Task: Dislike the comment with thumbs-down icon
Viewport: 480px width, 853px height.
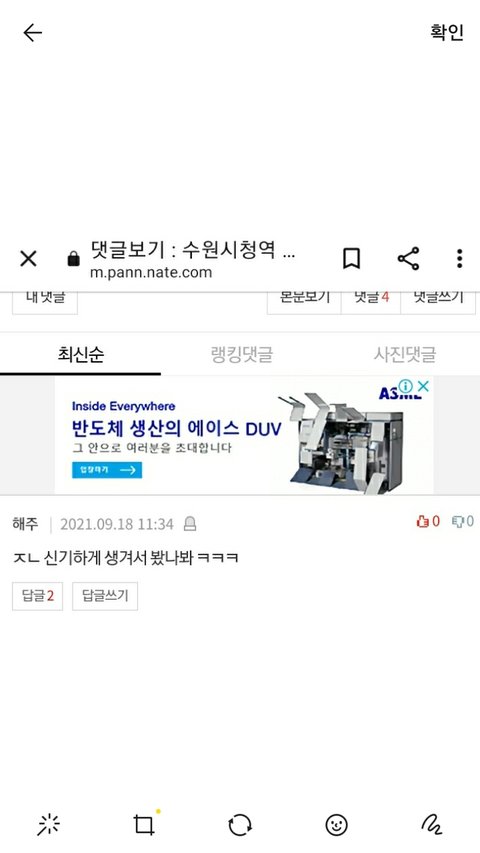Action: (463, 522)
